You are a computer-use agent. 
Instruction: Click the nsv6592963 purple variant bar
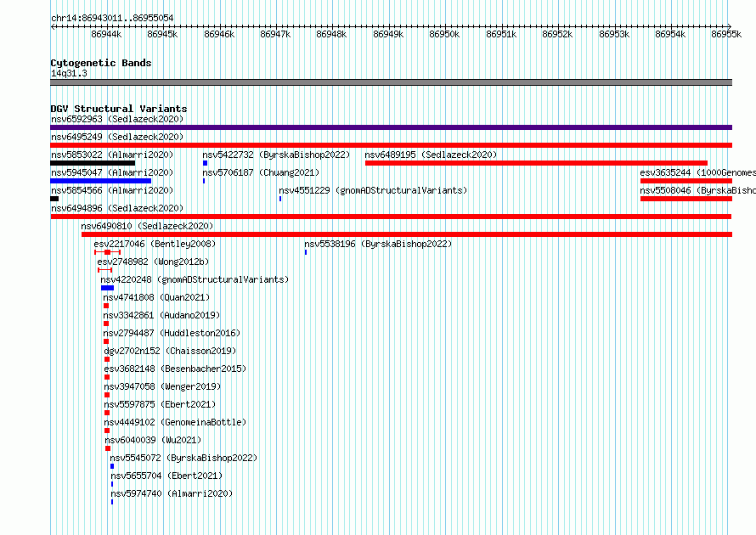[391, 127]
